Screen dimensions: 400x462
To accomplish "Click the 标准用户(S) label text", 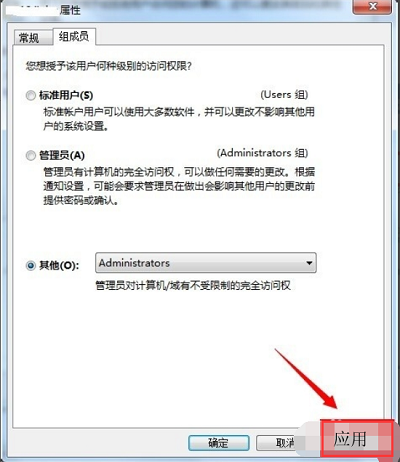I will click(66, 96).
